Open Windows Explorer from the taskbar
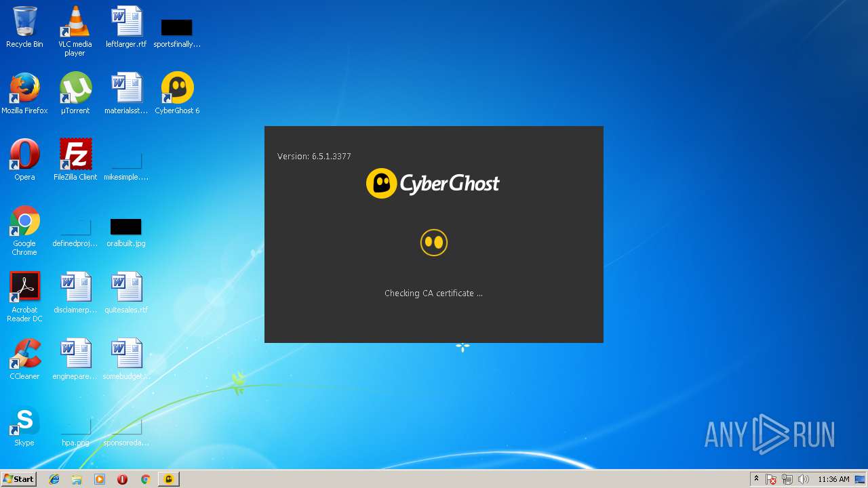The image size is (868, 488). pos(77,479)
